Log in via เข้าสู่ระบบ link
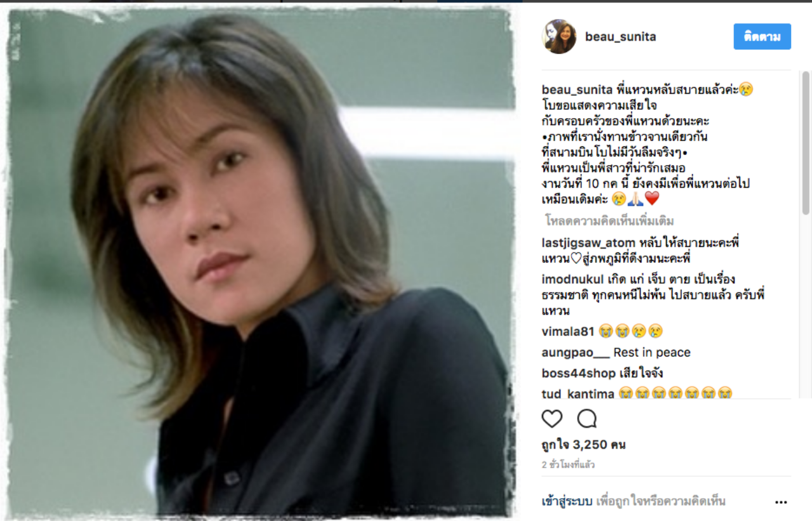Screen dimensions: 812x521 566,501
